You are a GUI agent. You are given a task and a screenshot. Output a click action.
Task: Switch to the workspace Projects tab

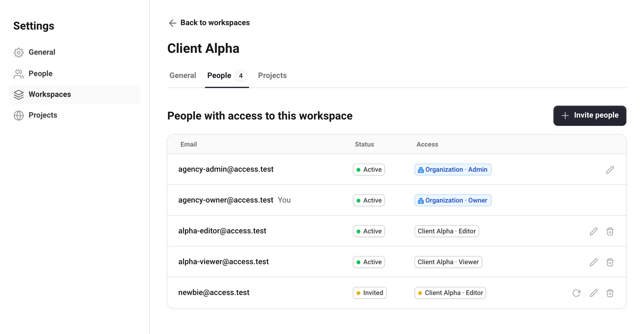click(x=272, y=75)
